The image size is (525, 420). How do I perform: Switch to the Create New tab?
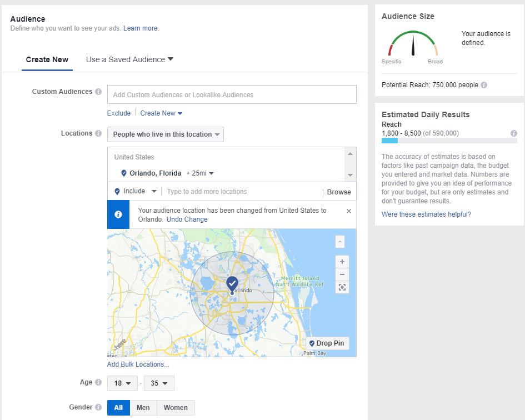(x=47, y=60)
